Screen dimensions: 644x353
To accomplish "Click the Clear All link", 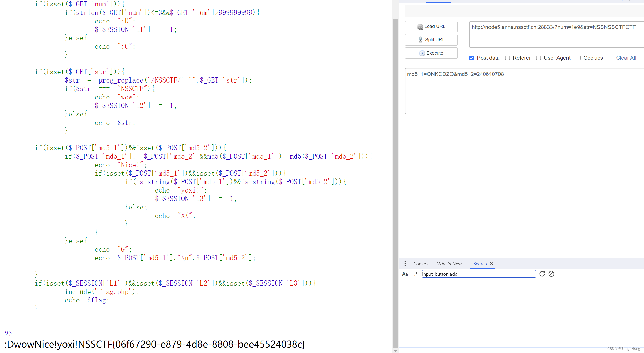I will click(x=626, y=58).
